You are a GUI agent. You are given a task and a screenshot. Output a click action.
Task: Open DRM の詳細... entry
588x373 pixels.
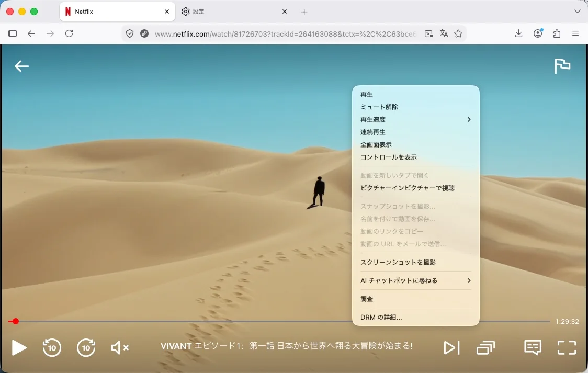tap(415, 317)
